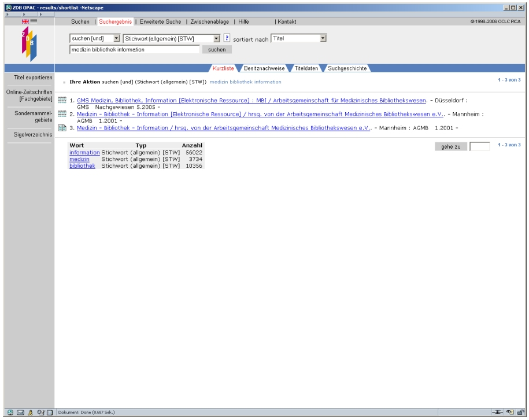Click the security padlock icon in status bar
The height and width of the screenshot is (420, 529).
(521, 412)
